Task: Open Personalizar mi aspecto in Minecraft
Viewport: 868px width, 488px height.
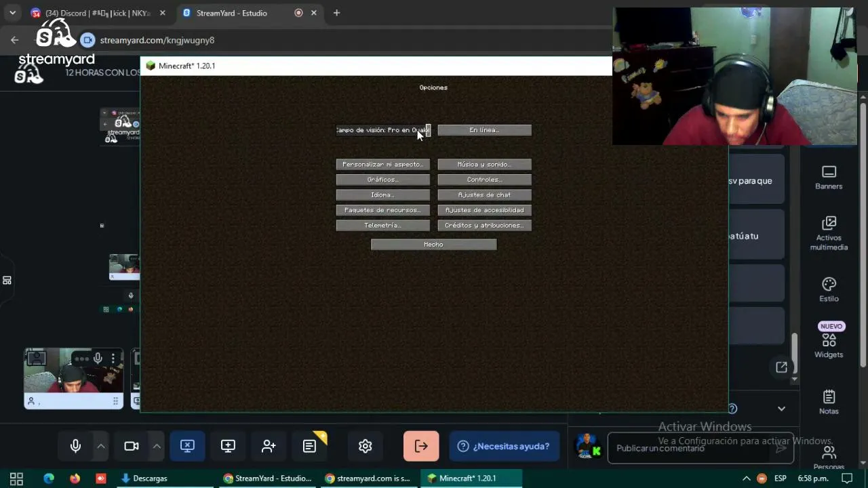Action: [383, 164]
